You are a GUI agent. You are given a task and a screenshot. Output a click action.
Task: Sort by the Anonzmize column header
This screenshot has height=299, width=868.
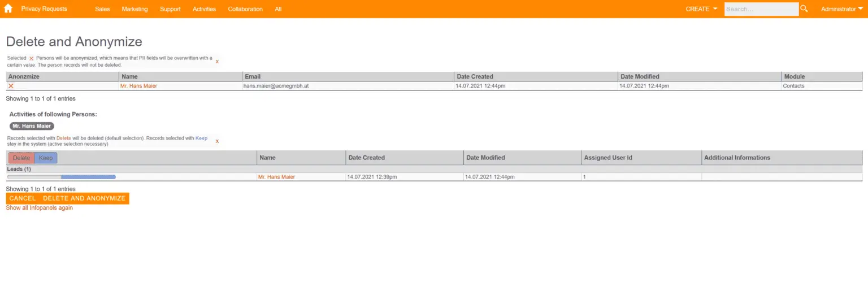click(x=62, y=76)
